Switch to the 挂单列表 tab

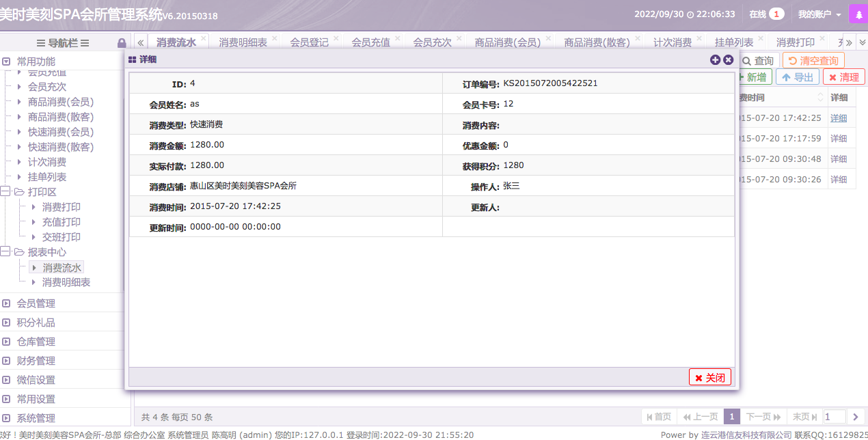(x=733, y=42)
